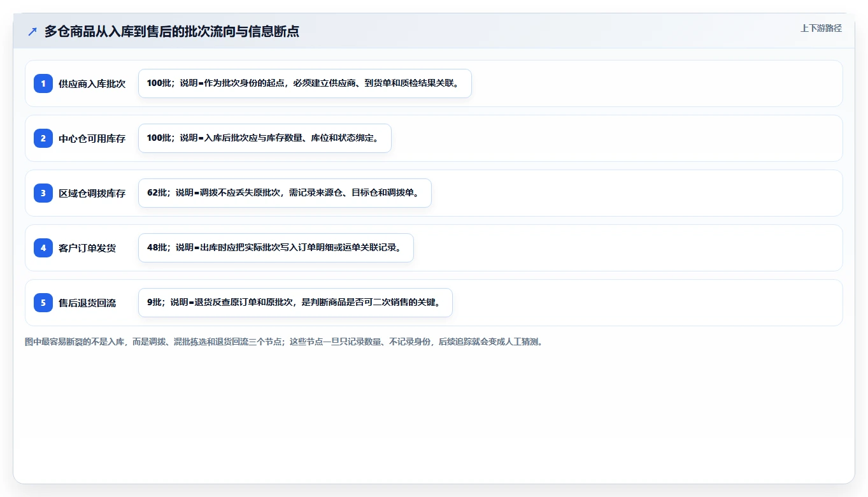The width and height of the screenshot is (868, 497).
Task: Select the 供应商入库批次 label
Action: tap(92, 83)
